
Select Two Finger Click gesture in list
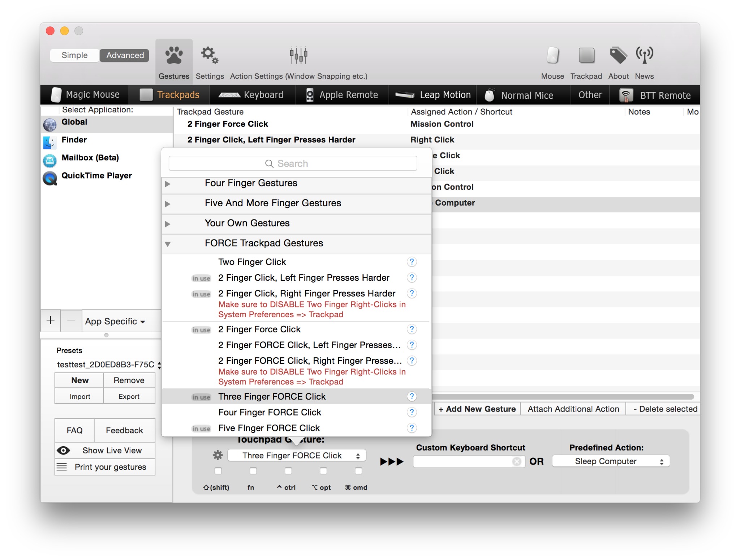tap(296, 262)
